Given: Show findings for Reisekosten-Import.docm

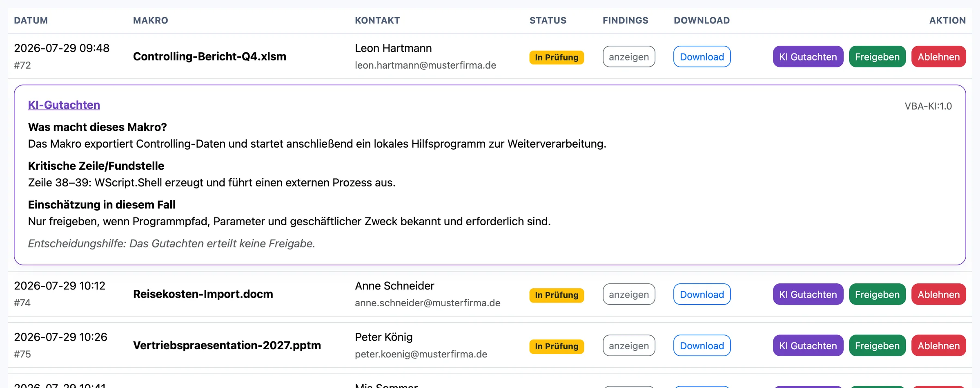Looking at the screenshot, I should (629, 294).
